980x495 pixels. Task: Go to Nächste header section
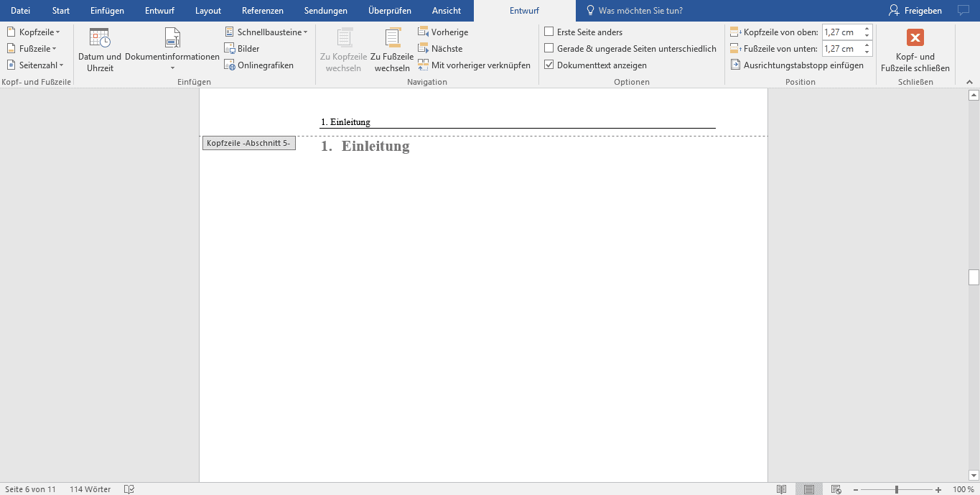[440, 49]
